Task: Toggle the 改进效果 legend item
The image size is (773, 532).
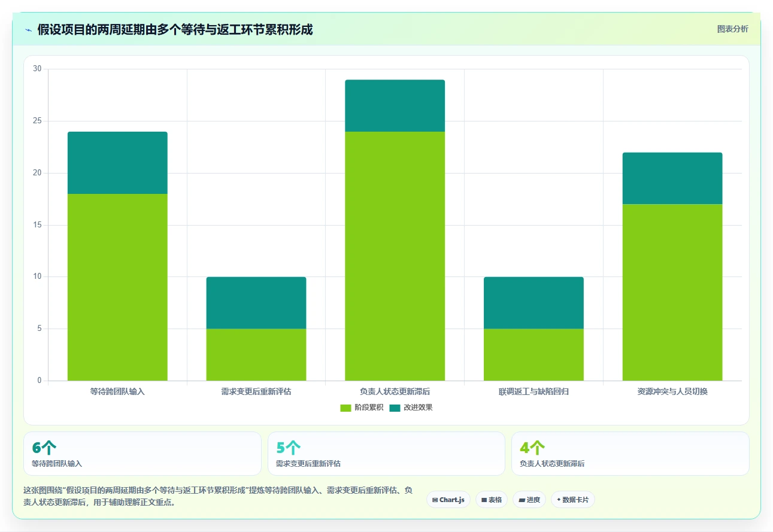Action: point(411,408)
